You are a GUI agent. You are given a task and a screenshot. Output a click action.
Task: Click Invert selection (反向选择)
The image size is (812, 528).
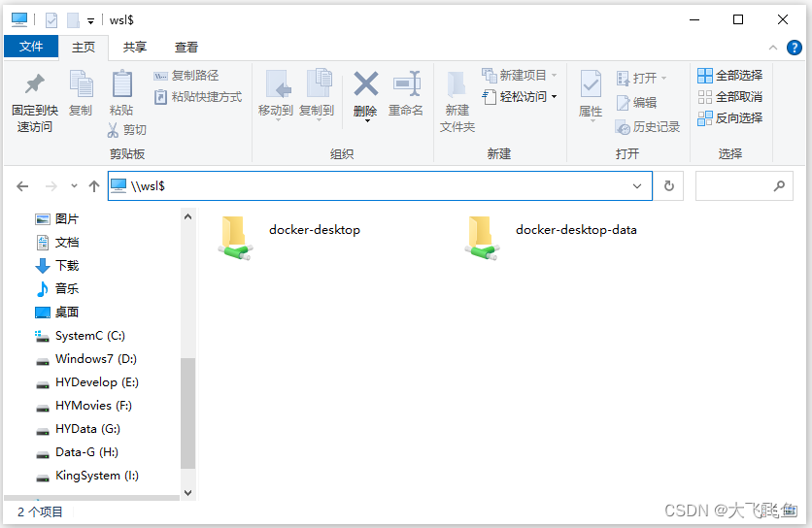pyautogui.click(x=730, y=118)
